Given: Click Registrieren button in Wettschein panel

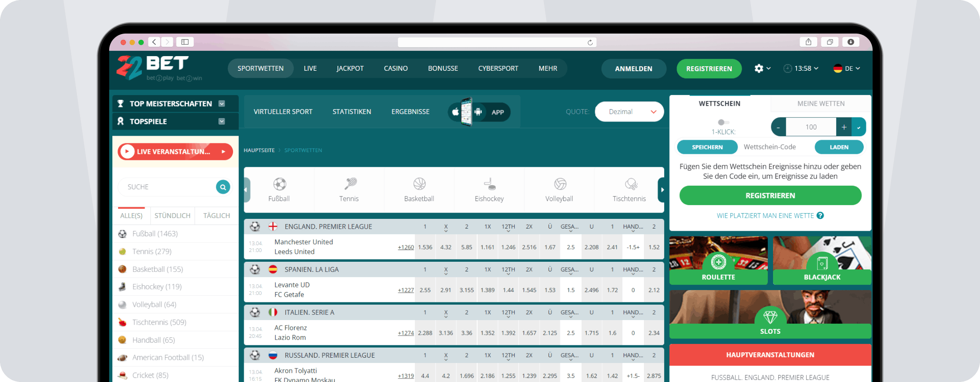Looking at the screenshot, I should tap(770, 195).
